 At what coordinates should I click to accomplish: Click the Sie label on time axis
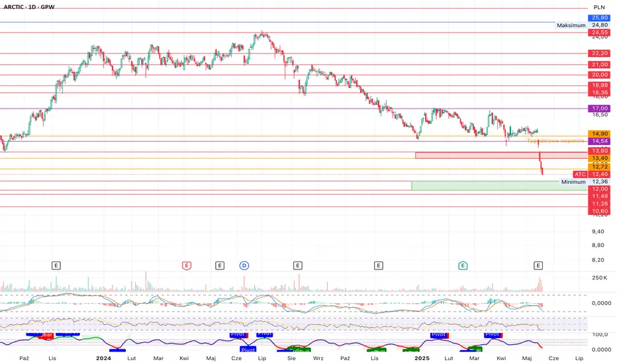click(x=291, y=358)
